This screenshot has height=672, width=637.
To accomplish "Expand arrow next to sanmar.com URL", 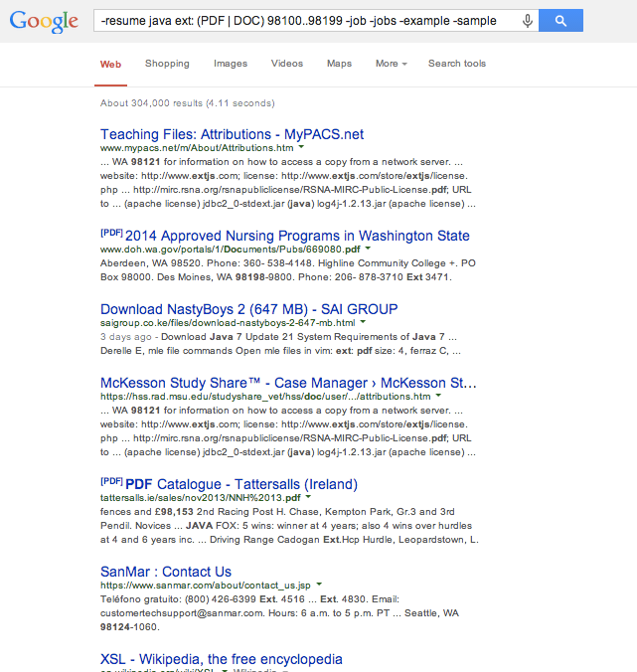I will (319, 585).
